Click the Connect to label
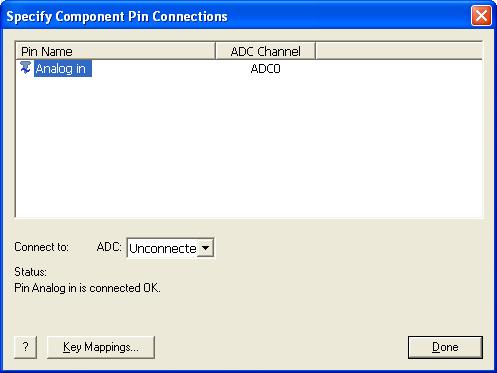Screen dimensions: 497x373 click(x=41, y=247)
